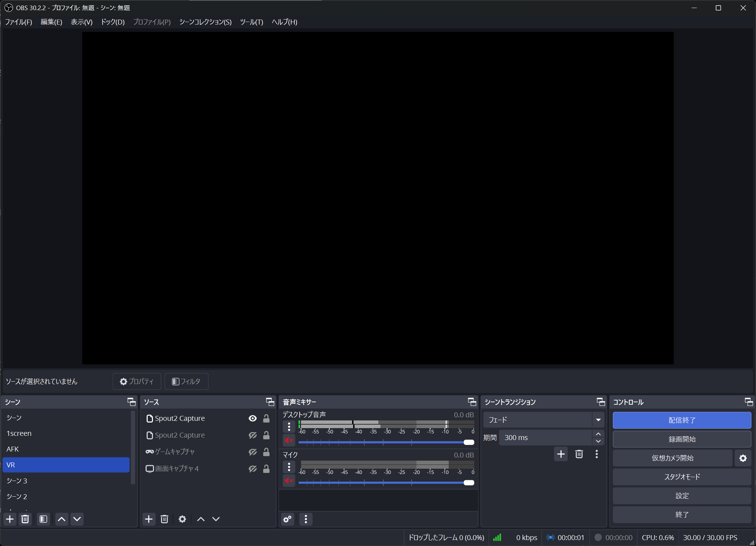Screen dimensions: 756x546
Task: Add a new source with plus icon
Action: coord(149,519)
